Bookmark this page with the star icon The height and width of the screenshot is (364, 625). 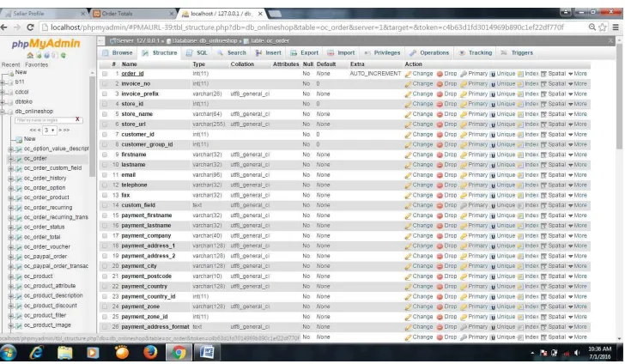pos(603,27)
